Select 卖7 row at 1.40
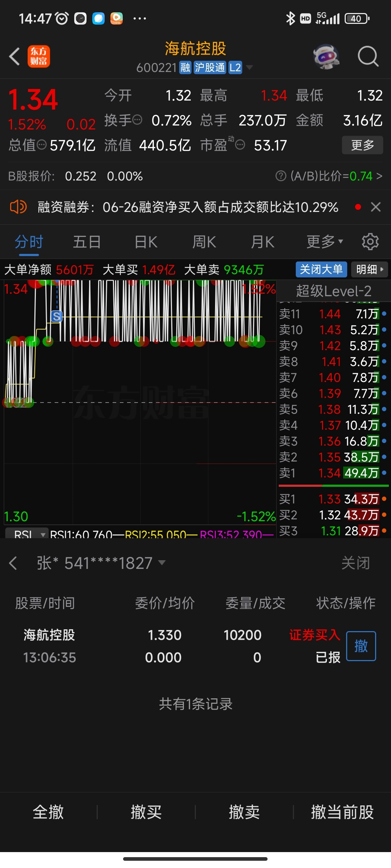 332,378
